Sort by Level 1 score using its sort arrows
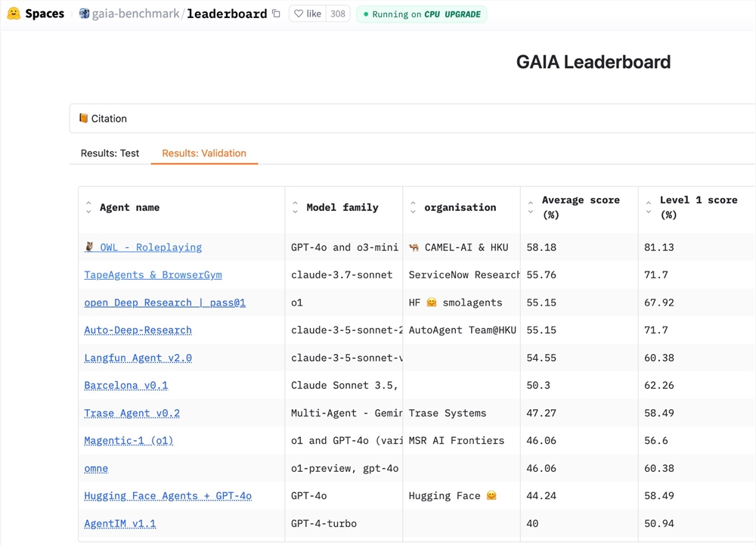Image resolution: width=756 pixels, height=546 pixels. pos(649,207)
